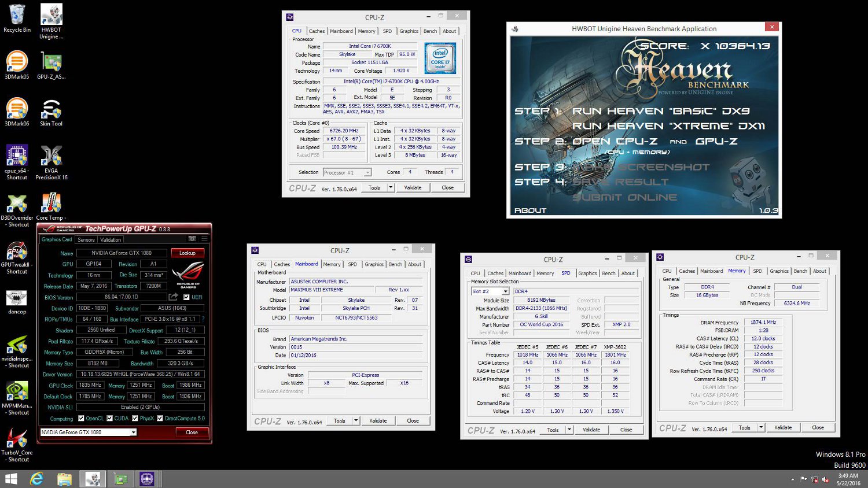This screenshot has width=868, height=488.
Task: Click the Part Number field OC World Cup 2016
Action: [541, 324]
